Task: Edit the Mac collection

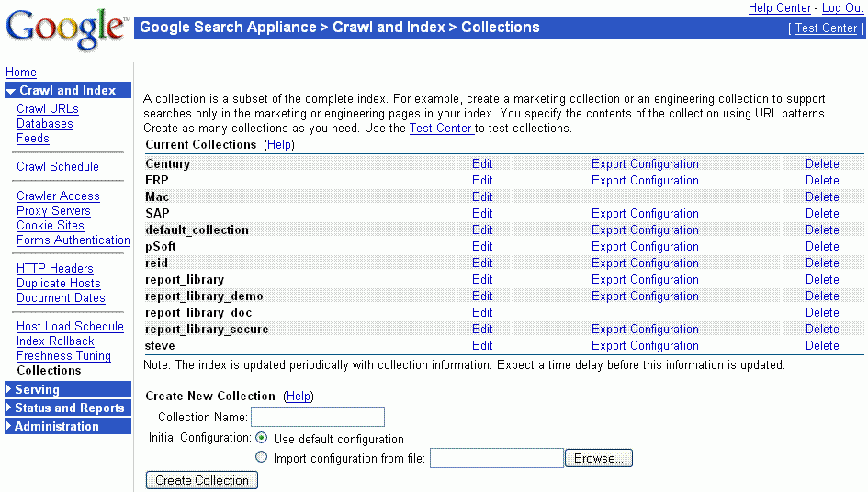Action: 482,197
